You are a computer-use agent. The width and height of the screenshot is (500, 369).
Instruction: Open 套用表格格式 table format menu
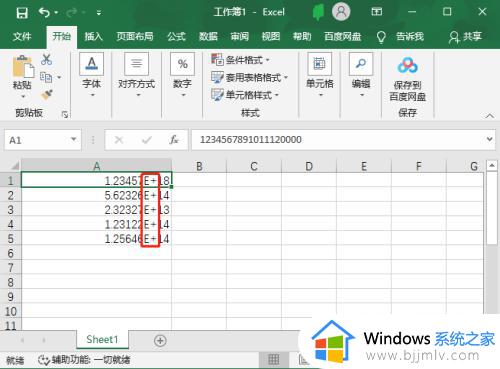[250, 78]
